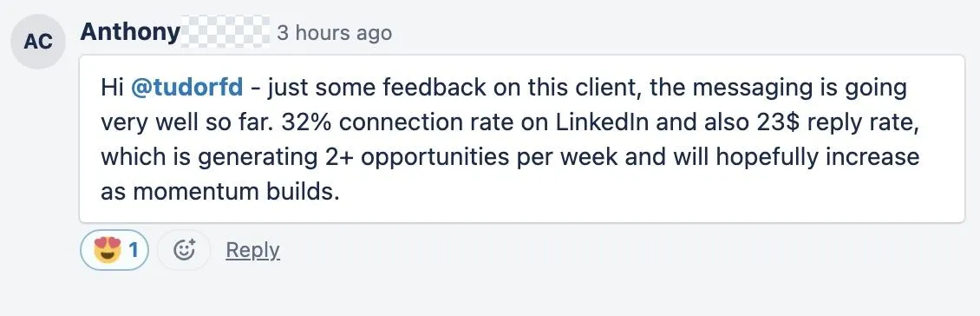Click the AC avatar circle
980x316 pixels.
(x=39, y=42)
